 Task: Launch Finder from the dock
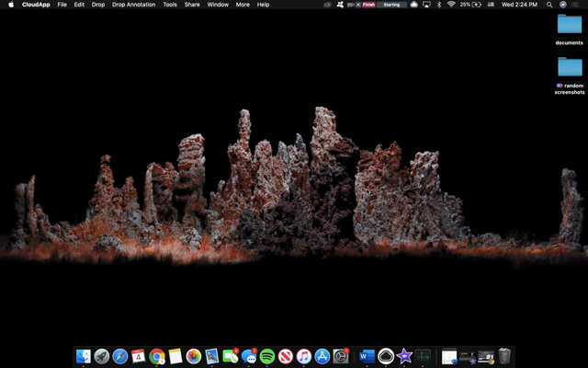84,356
